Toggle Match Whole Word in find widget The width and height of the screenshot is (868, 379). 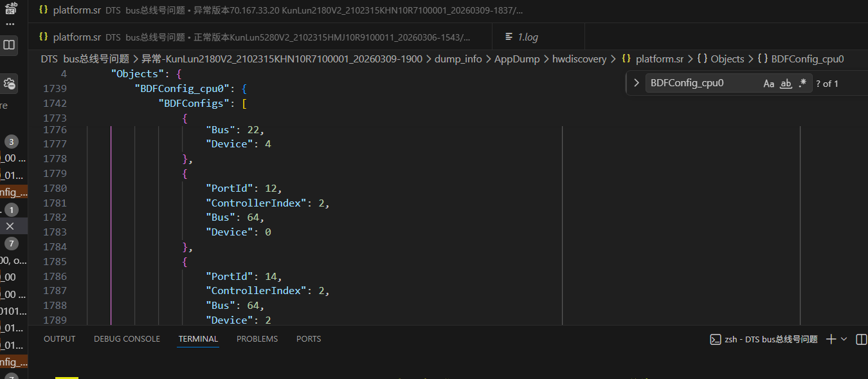(x=786, y=83)
